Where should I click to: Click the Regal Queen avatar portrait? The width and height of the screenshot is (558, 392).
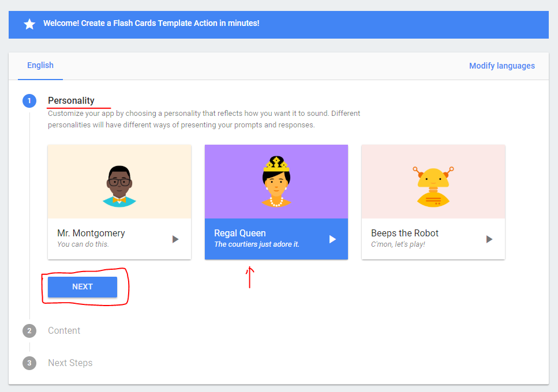coord(276,181)
